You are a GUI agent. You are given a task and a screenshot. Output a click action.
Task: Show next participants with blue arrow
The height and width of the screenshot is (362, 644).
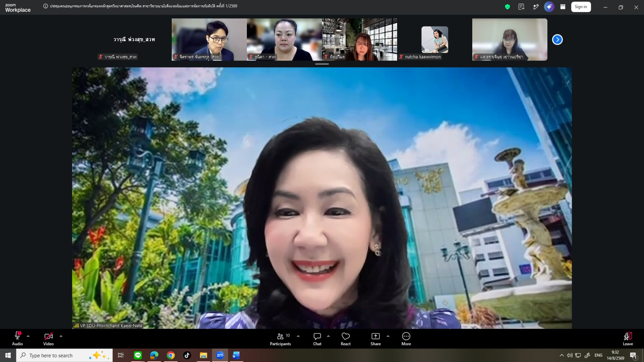pyautogui.click(x=557, y=40)
